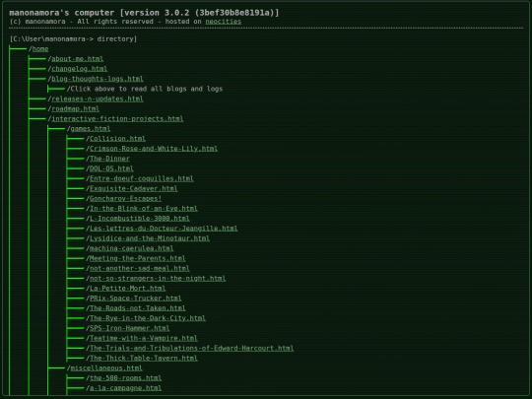Screen dimensions: 532x399
Task: Open Collision.html game link
Action: [x=117, y=139]
